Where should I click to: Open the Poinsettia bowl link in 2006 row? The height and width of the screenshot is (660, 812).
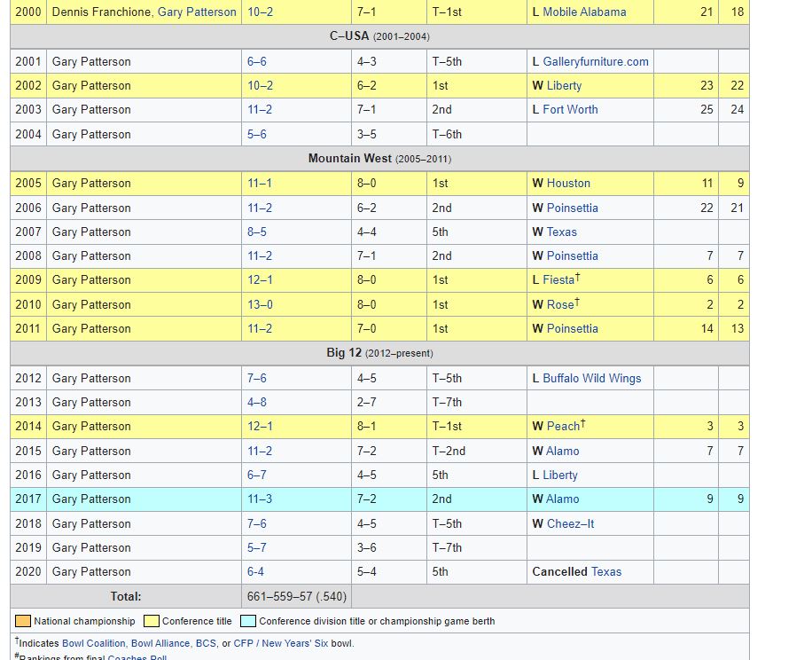pyautogui.click(x=573, y=208)
